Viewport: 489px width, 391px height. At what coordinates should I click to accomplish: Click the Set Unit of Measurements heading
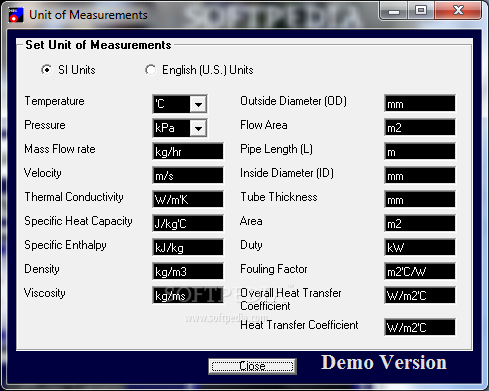tap(98, 45)
